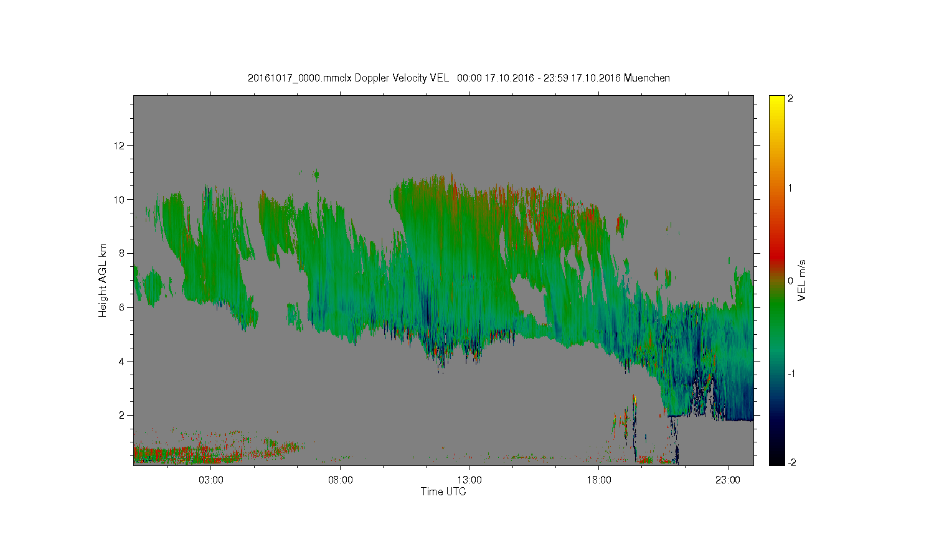Select the 'Height AGL km' axis label
Image resolution: width=934 pixels, height=560 pixels.
[x=103, y=280]
